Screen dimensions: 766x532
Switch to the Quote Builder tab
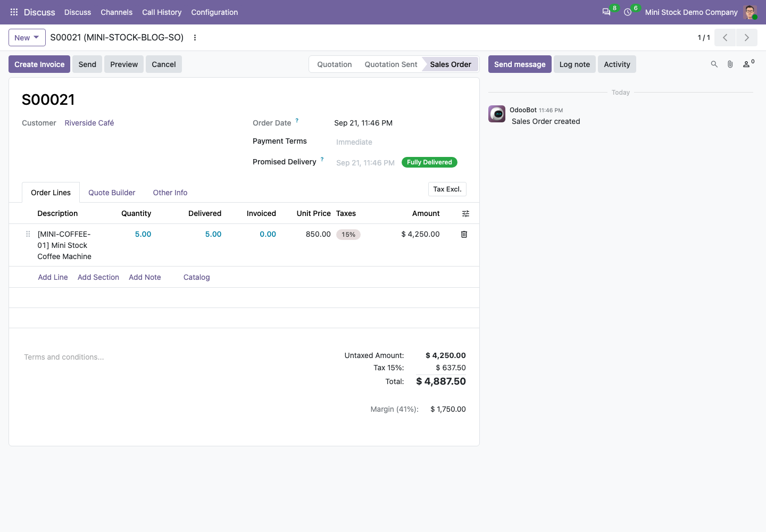pyautogui.click(x=112, y=193)
